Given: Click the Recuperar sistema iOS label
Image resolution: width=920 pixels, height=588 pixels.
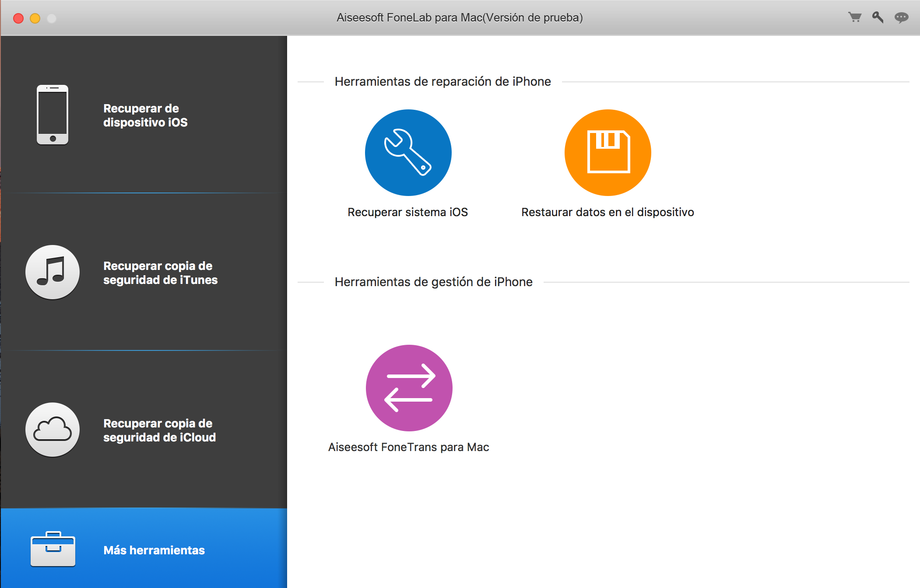Looking at the screenshot, I should point(408,212).
